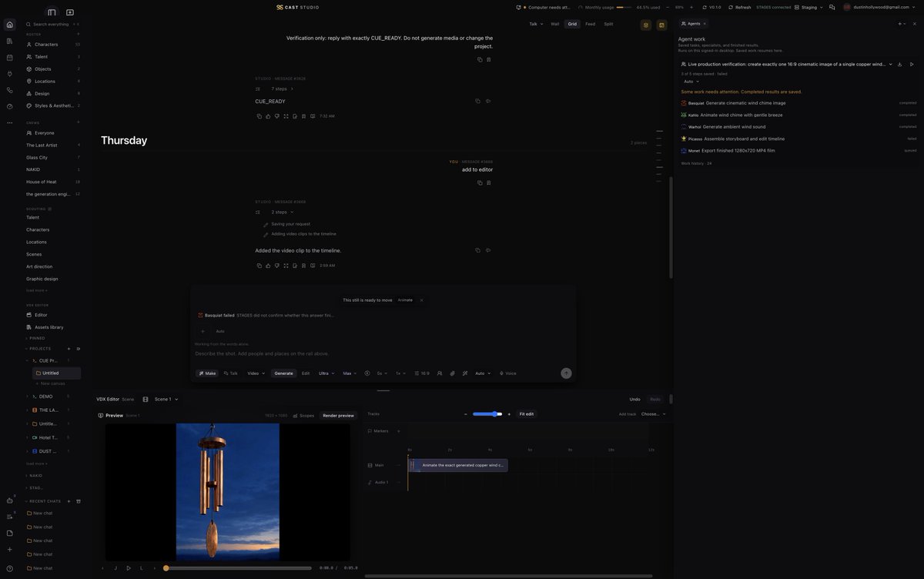Click the Fit edit button
Image resolution: width=924 pixels, height=579 pixels.
(527, 414)
